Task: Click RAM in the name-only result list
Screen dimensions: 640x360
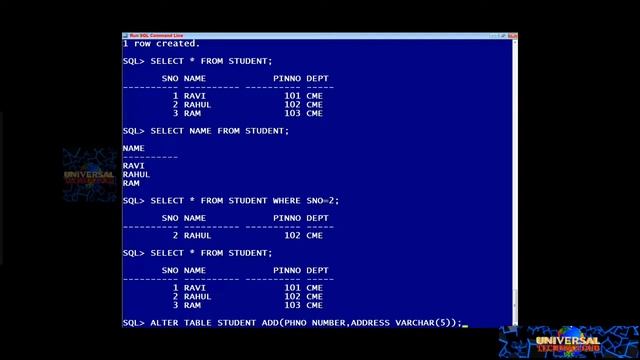Action: pyautogui.click(x=131, y=183)
